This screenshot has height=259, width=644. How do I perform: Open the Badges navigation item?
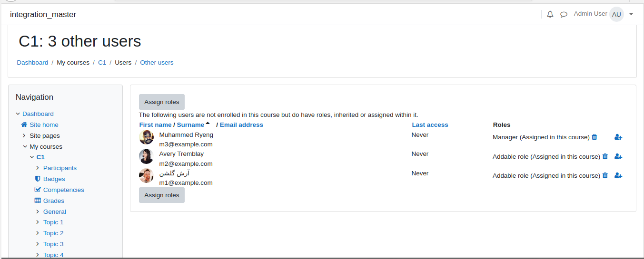(x=54, y=179)
